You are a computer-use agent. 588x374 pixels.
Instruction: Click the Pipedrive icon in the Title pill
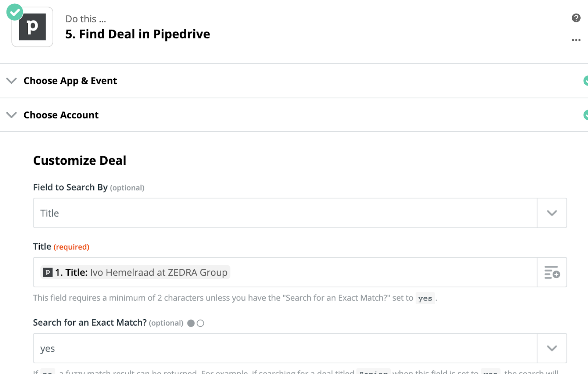(x=48, y=272)
